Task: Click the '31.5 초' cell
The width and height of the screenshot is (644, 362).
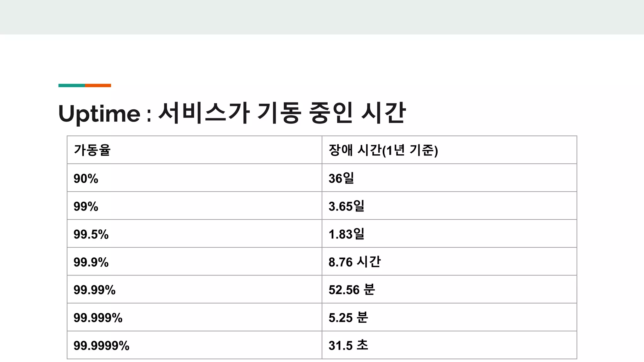Action: [449, 345]
